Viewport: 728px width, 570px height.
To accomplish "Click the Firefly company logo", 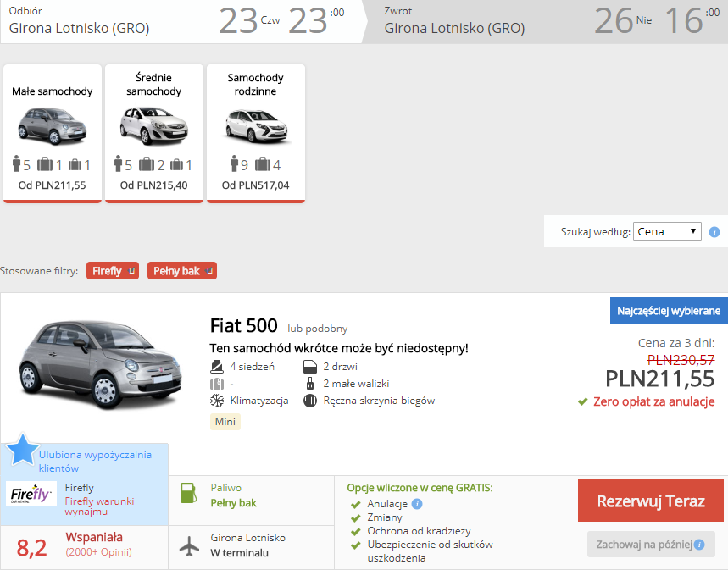I will point(31,494).
